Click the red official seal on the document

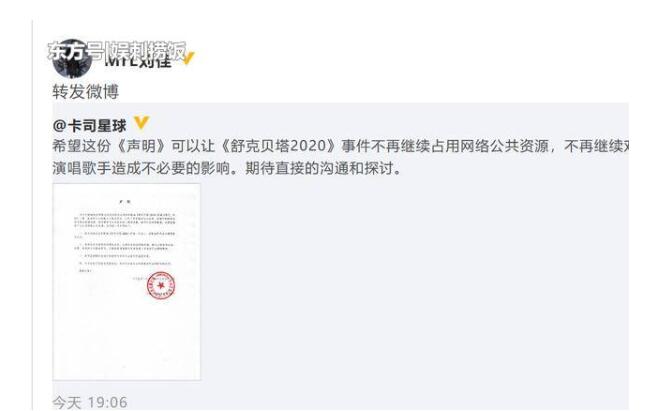(161, 285)
